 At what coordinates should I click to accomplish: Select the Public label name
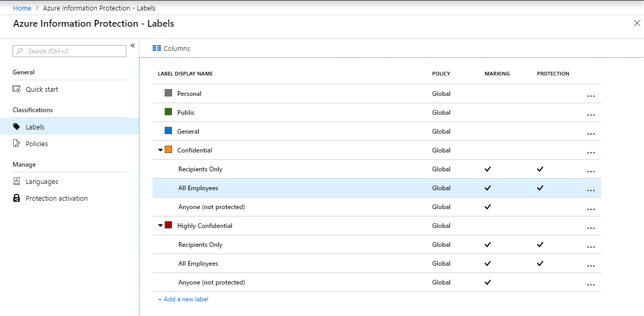point(186,113)
